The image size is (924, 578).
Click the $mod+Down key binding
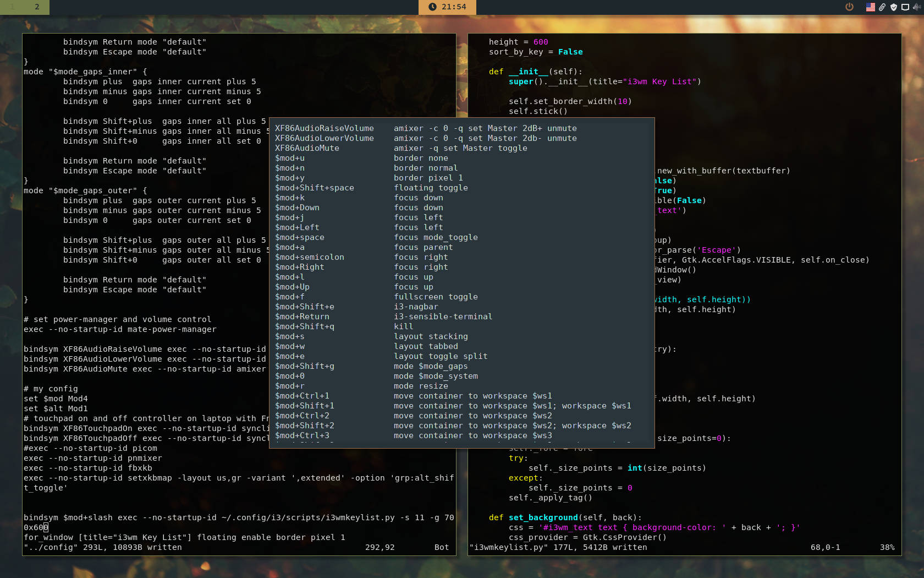point(297,208)
